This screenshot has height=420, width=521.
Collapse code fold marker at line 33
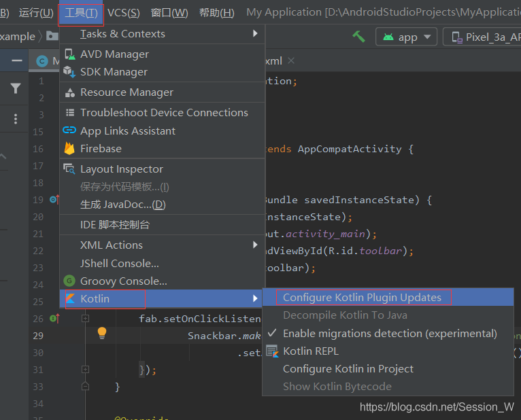point(86,386)
